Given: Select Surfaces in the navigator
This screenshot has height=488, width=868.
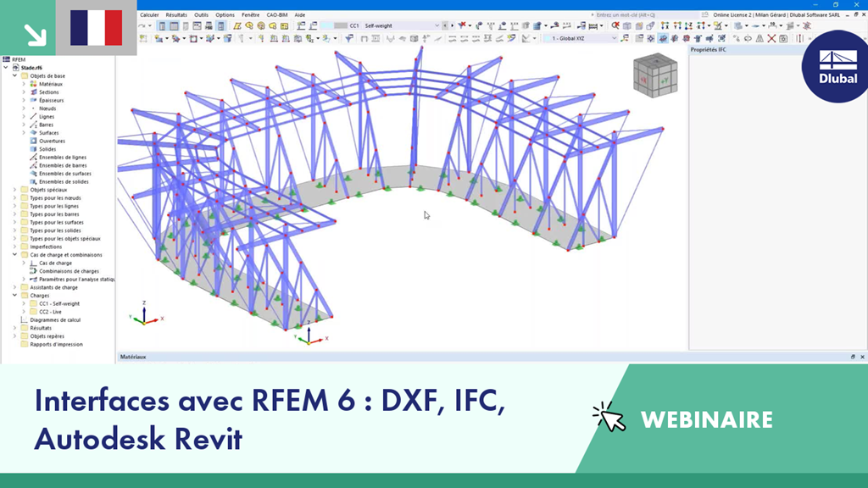Looking at the screenshot, I should pos(48,133).
